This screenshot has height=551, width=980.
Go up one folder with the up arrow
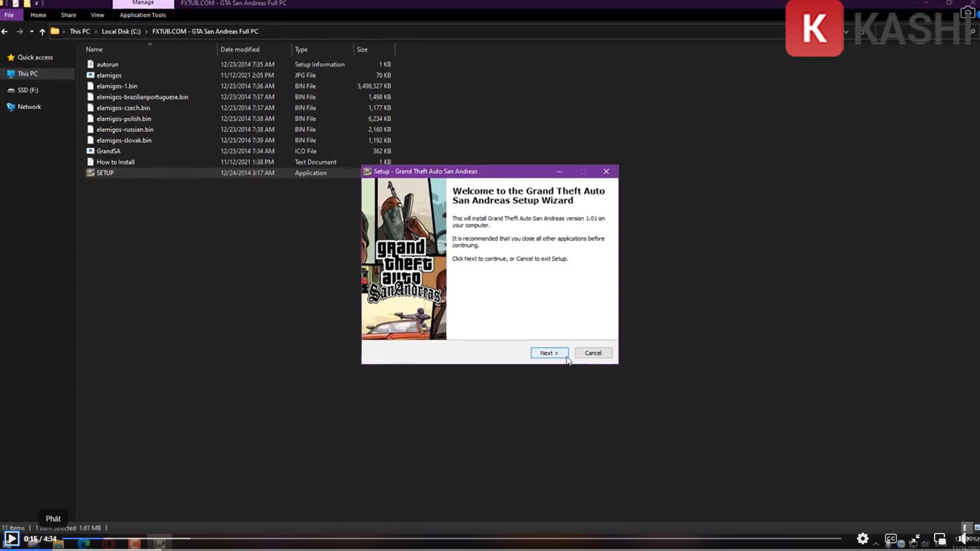[x=42, y=31]
